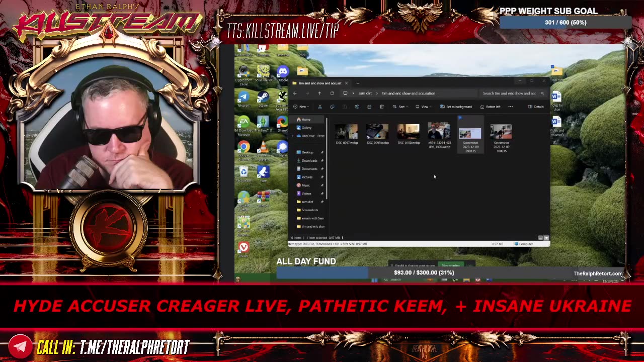Click the 'sam dirt' breadcrumb

[365, 93]
